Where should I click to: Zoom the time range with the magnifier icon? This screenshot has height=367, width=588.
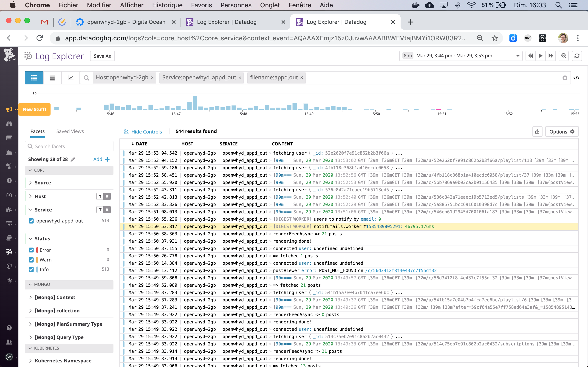click(564, 56)
